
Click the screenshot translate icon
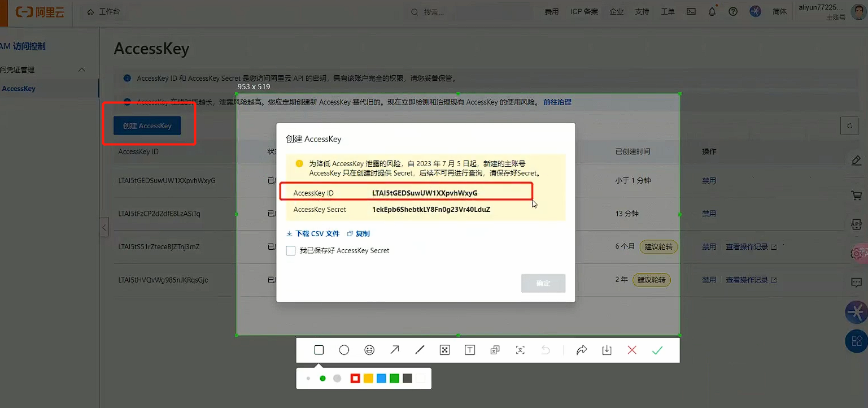point(495,350)
